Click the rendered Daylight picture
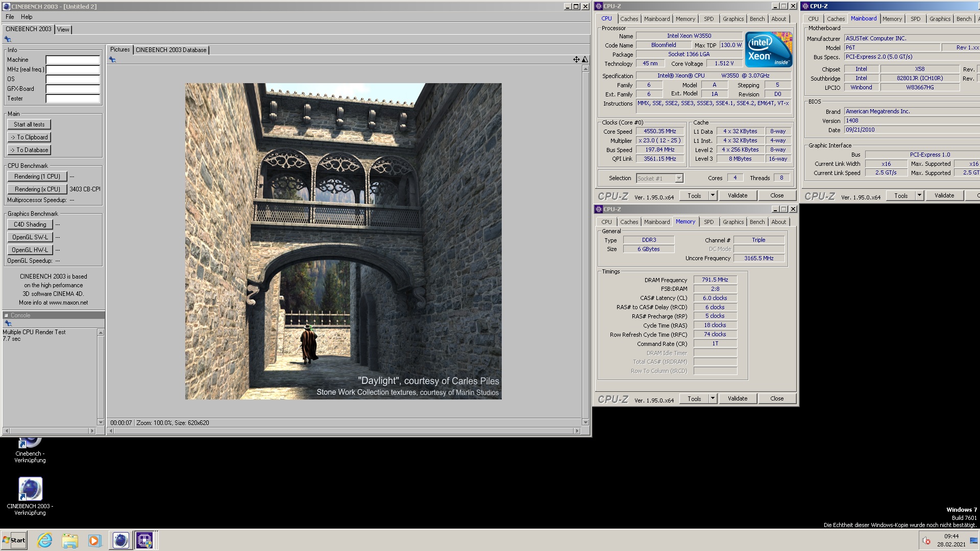 [343, 241]
